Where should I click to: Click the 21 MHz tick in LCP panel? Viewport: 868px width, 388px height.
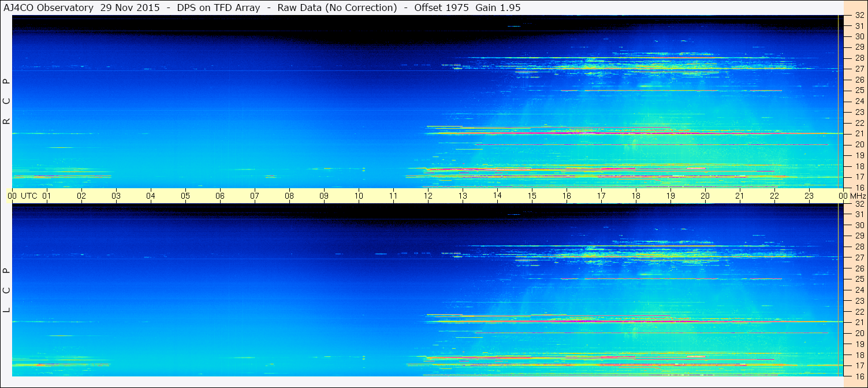pos(859,322)
